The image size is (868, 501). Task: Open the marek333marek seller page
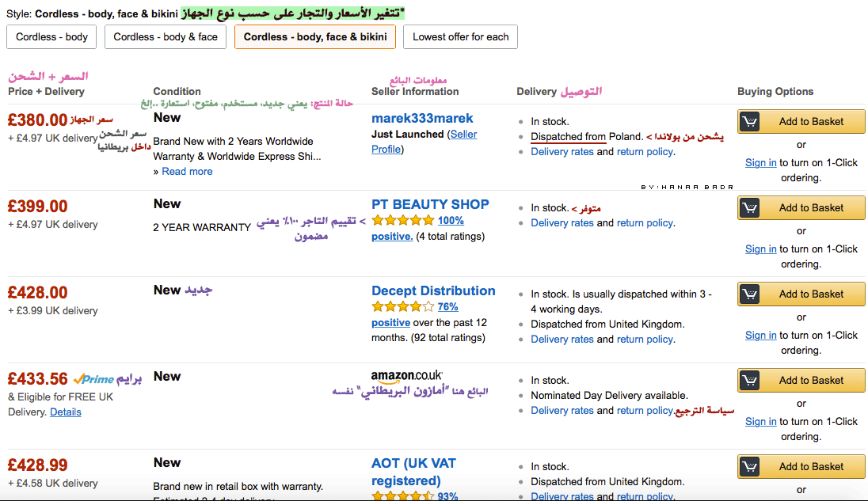[422, 119]
